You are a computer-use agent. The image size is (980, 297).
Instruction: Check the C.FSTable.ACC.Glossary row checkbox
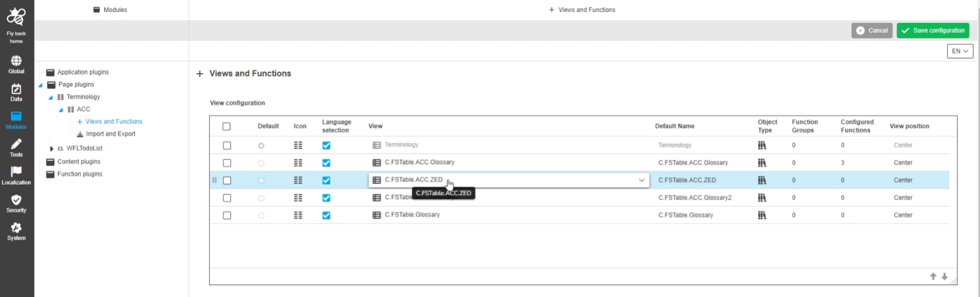pyautogui.click(x=227, y=163)
